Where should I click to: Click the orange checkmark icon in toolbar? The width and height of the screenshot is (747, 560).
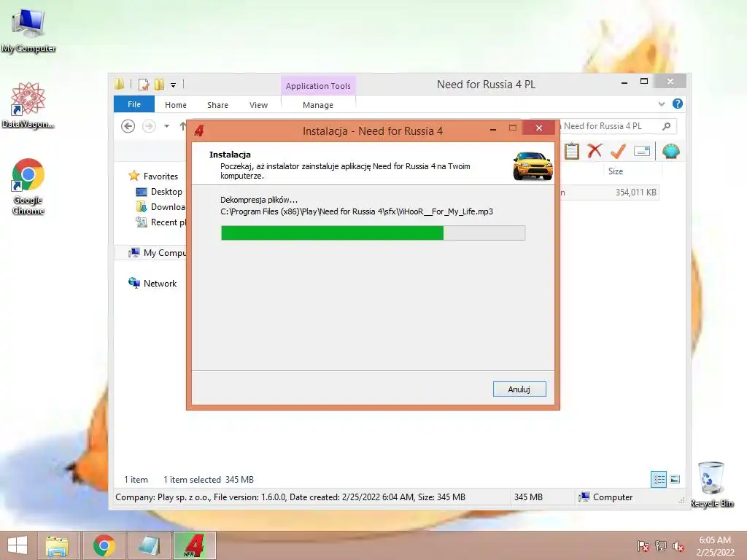[618, 151]
